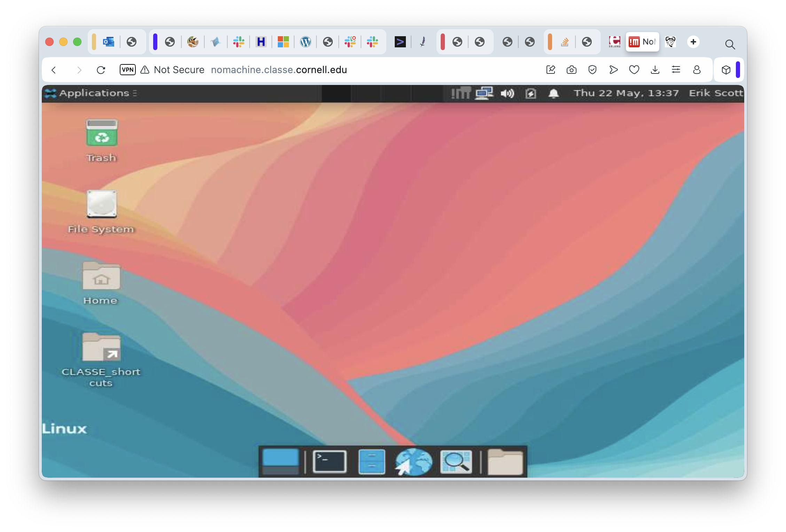786x532 pixels.
Task: Reload the page with refresh button
Action: [x=101, y=70]
